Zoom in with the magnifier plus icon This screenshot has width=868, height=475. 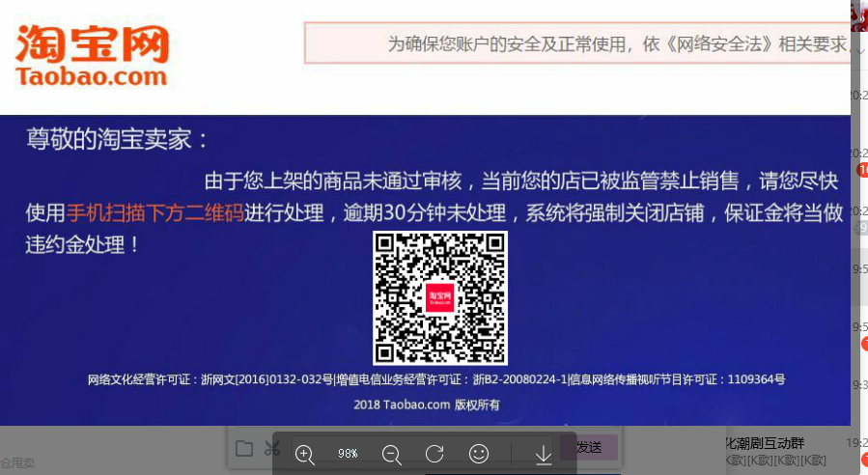click(x=304, y=454)
